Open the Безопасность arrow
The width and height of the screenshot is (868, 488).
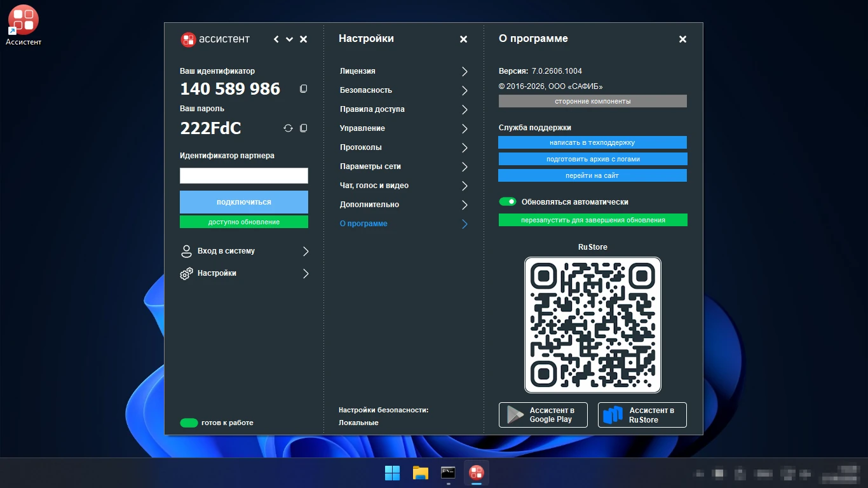click(x=465, y=90)
